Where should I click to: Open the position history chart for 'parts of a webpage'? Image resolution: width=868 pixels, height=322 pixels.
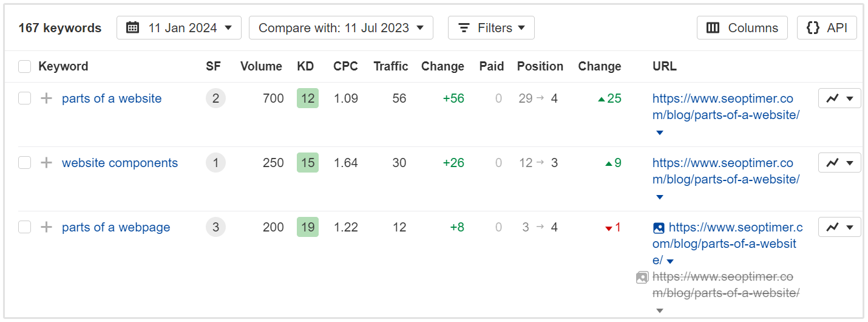pos(839,227)
